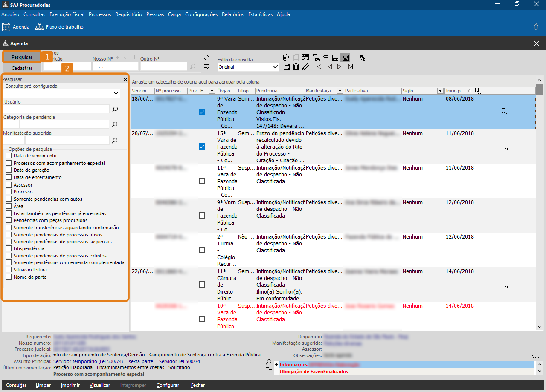The image size is (546, 392).
Task: Click into Nosso Nº input field
Action: click(115, 66)
